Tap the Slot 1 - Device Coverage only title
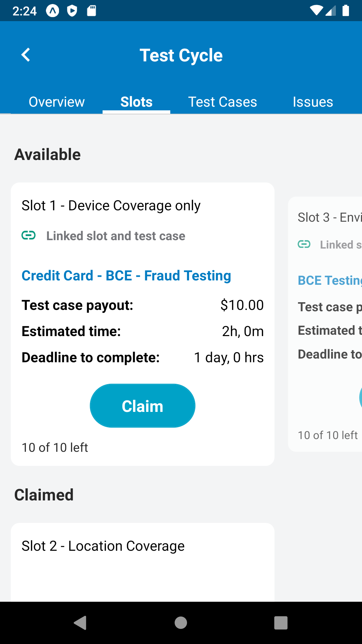 [x=111, y=206]
